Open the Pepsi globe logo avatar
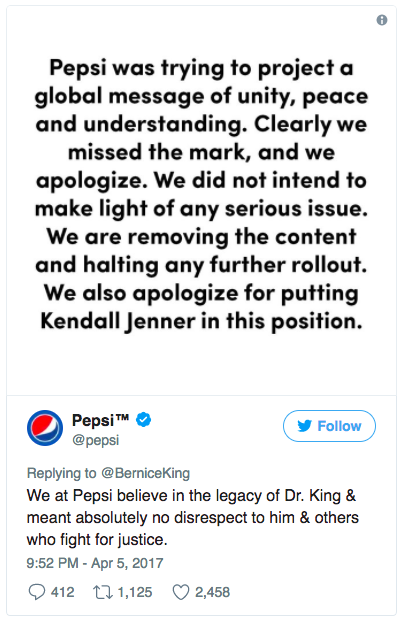This screenshot has height=623, width=402. (45, 428)
